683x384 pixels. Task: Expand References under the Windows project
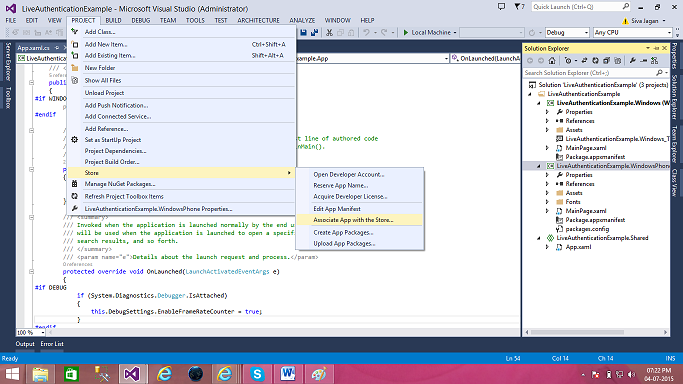(548, 121)
